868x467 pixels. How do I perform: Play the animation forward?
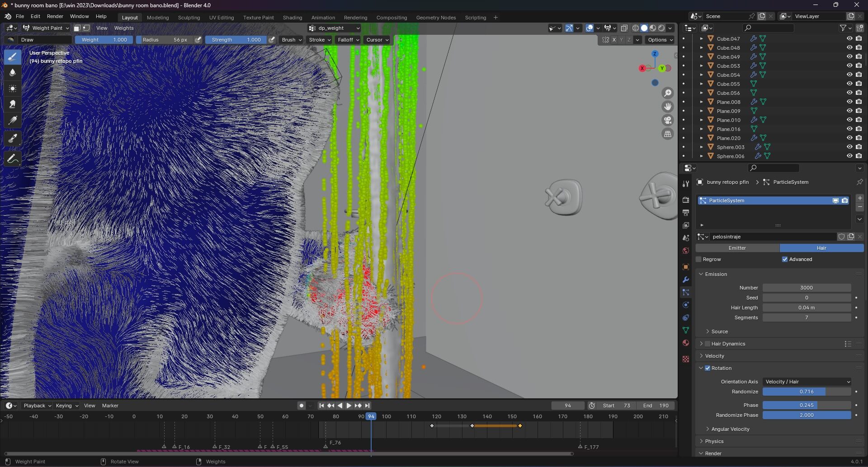pos(349,406)
